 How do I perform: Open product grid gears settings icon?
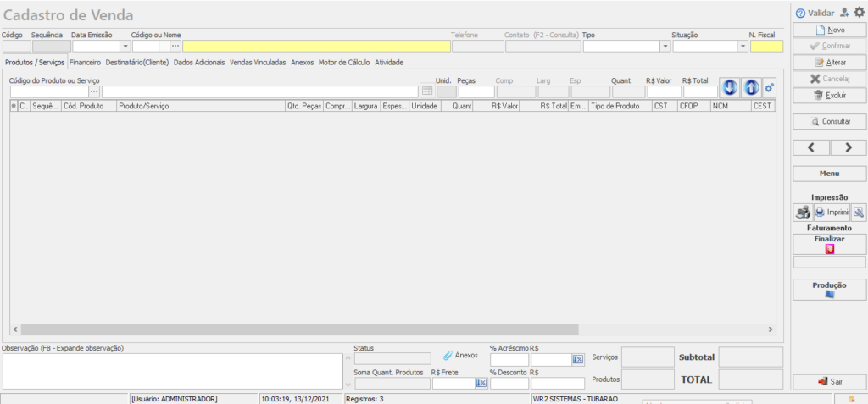point(770,87)
